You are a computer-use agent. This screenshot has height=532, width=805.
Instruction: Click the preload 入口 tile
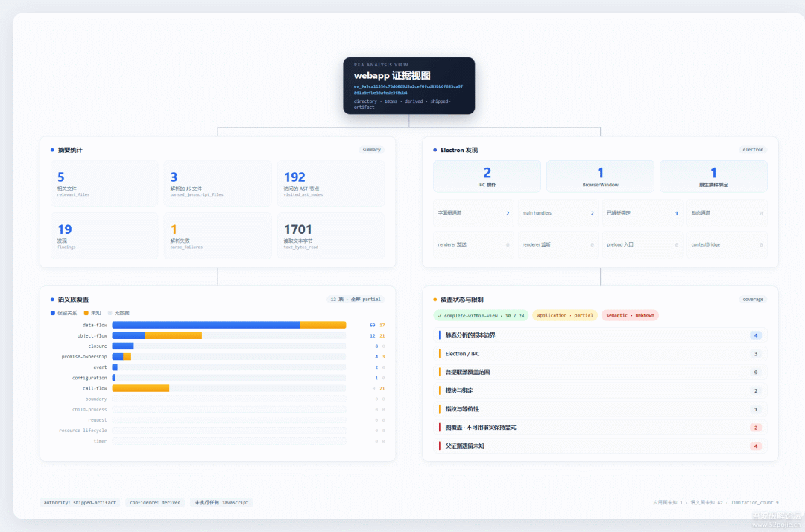(x=643, y=244)
